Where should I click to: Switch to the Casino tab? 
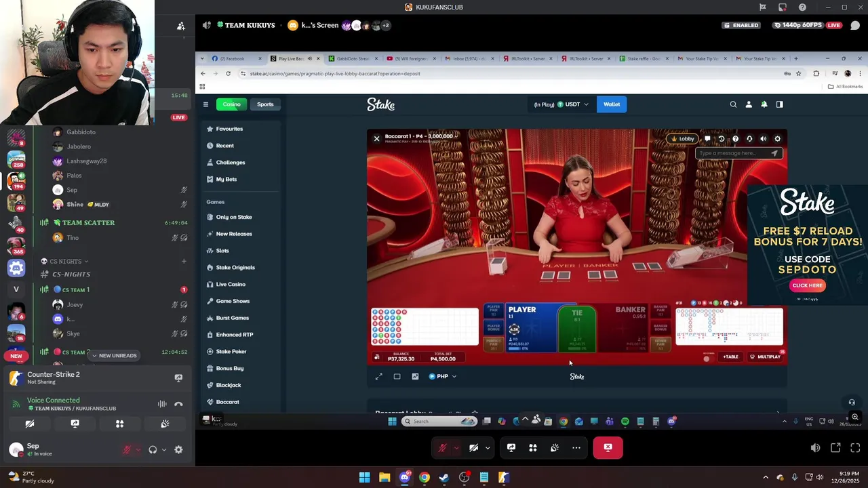coord(232,104)
